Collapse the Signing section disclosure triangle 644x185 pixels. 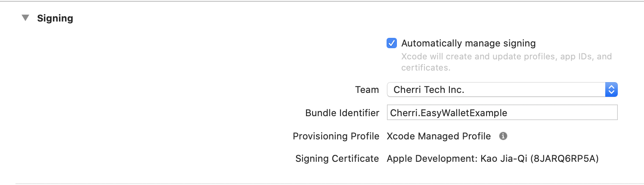(26, 18)
